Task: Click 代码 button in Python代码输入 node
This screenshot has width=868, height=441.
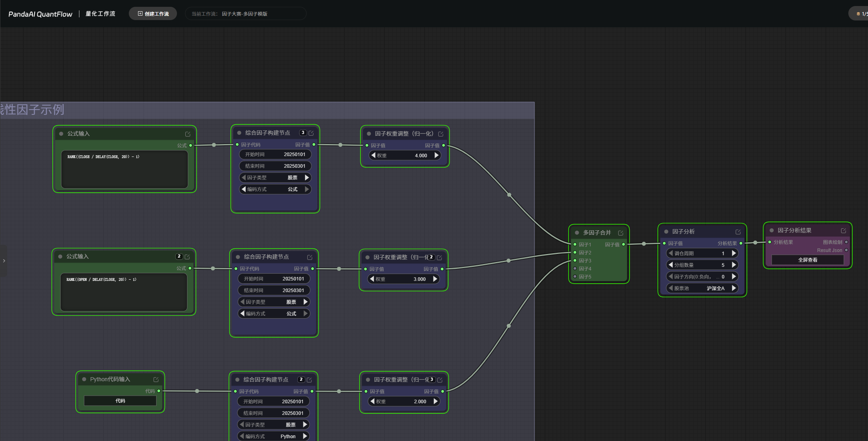Action: [120, 401]
